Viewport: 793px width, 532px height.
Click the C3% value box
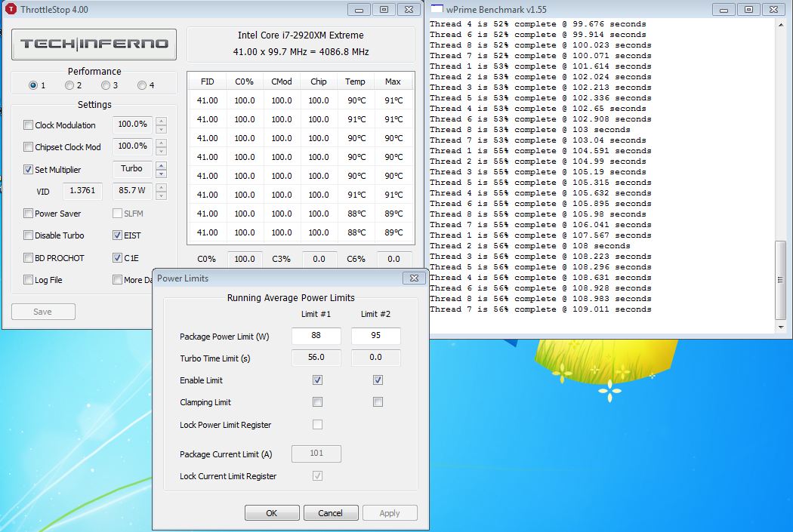click(319, 259)
